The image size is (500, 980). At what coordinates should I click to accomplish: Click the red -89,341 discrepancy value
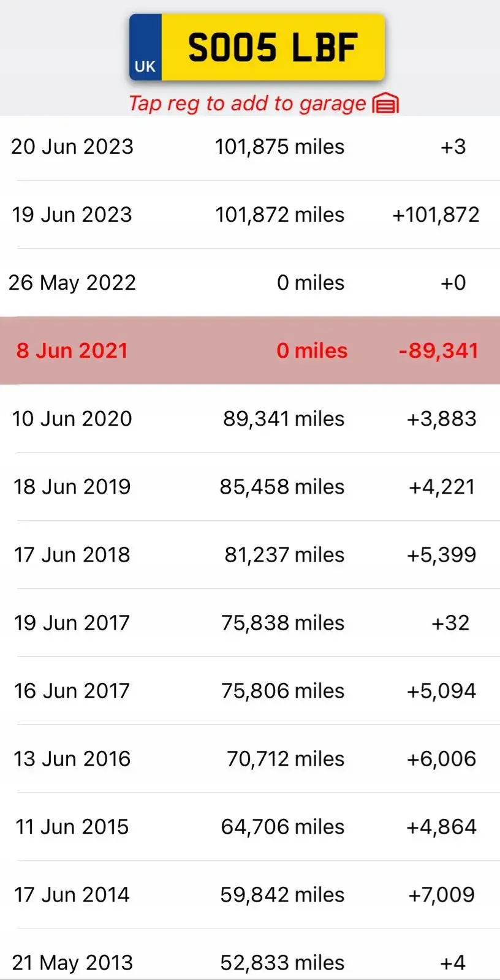click(x=438, y=350)
